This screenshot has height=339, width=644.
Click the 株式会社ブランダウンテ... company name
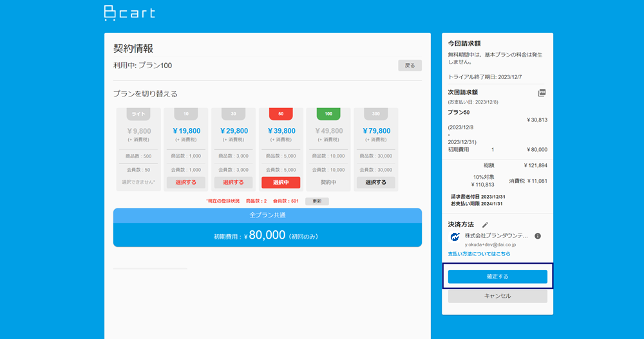click(496, 236)
